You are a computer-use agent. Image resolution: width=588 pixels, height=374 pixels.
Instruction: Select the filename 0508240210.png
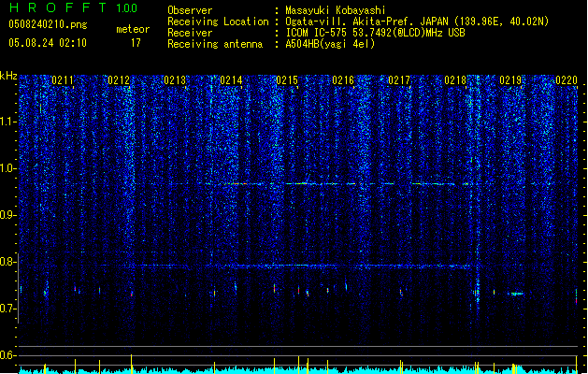coord(48,24)
